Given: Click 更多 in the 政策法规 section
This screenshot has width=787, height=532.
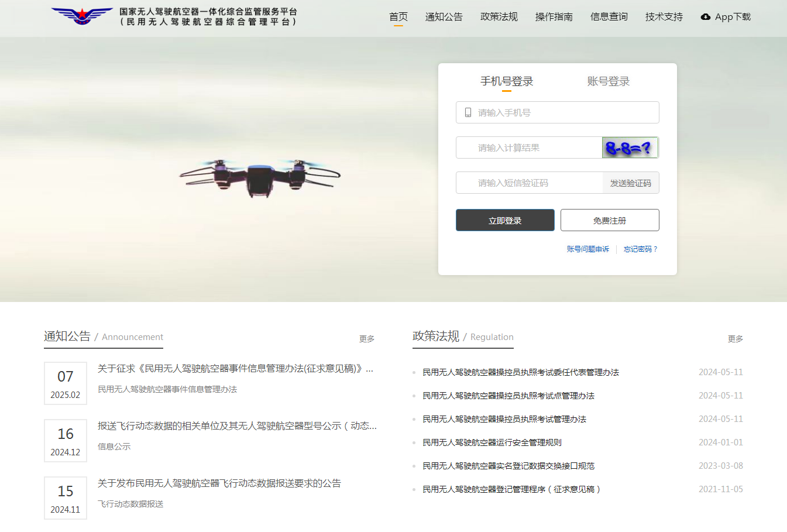Looking at the screenshot, I should 736,339.
